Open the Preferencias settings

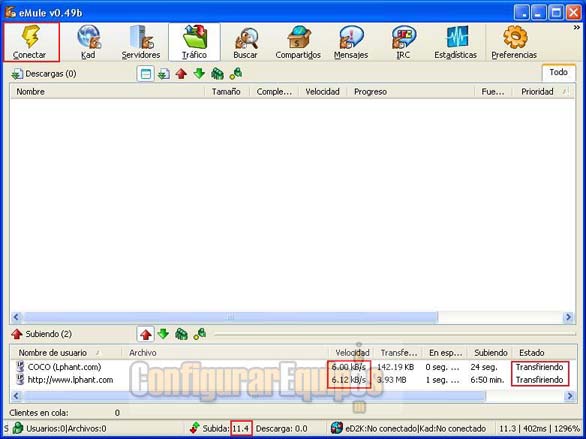point(514,42)
